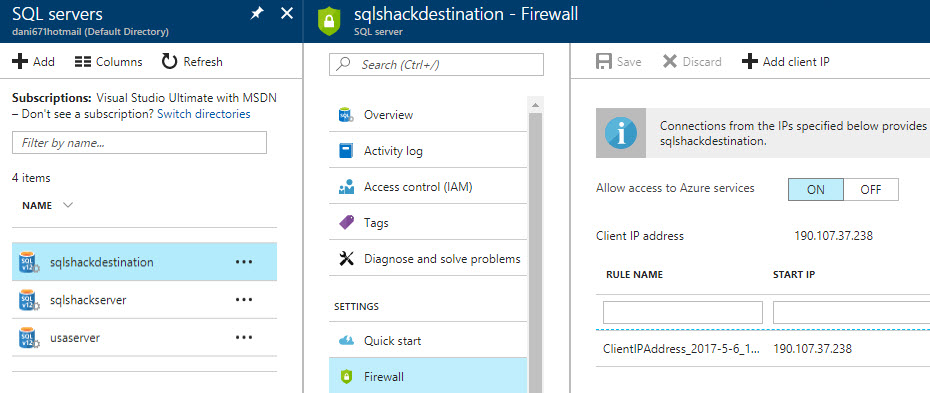Click the Overview SQL icon
Screen dimensions: 930x393
pyautogui.click(x=346, y=114)
